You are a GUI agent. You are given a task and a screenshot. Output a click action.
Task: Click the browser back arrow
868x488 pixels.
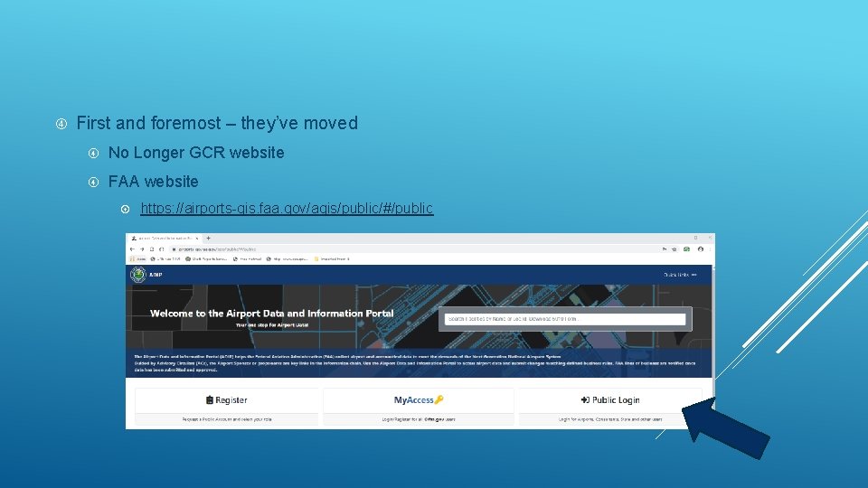132,249
